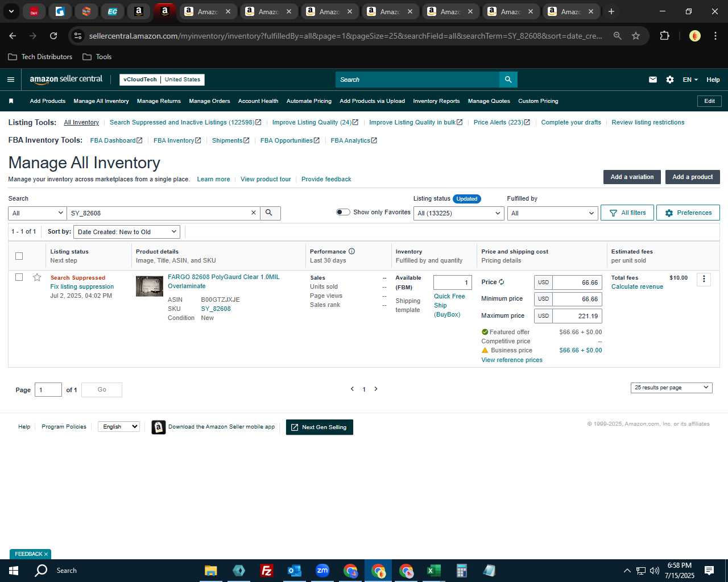Screen dimensions: 728x582
Task: Click the top search magnifier button
Action: click(508, 80)
